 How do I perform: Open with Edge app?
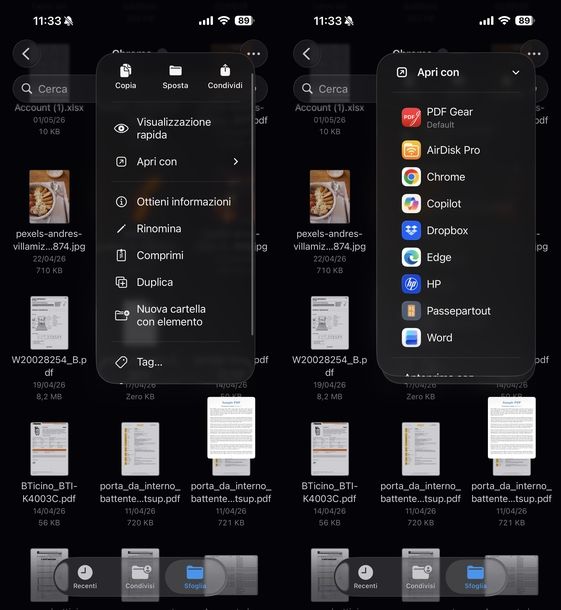pos(456,258)
